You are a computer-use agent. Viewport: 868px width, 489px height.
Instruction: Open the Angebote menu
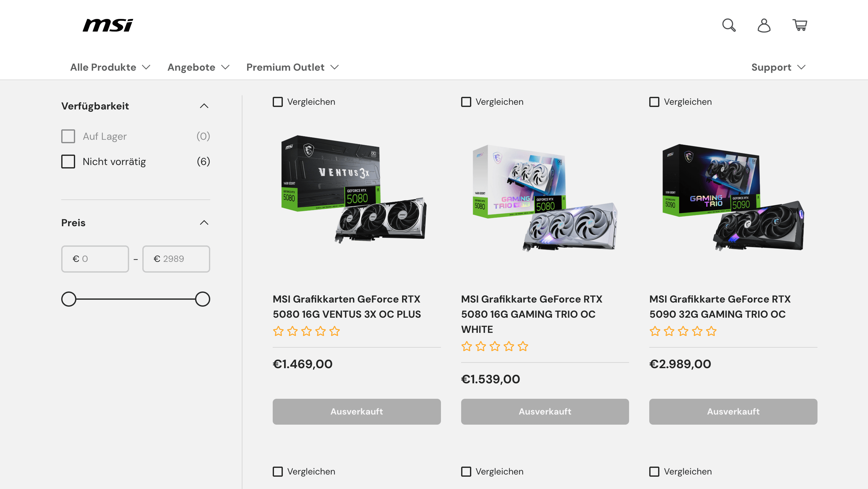point(198,67)
